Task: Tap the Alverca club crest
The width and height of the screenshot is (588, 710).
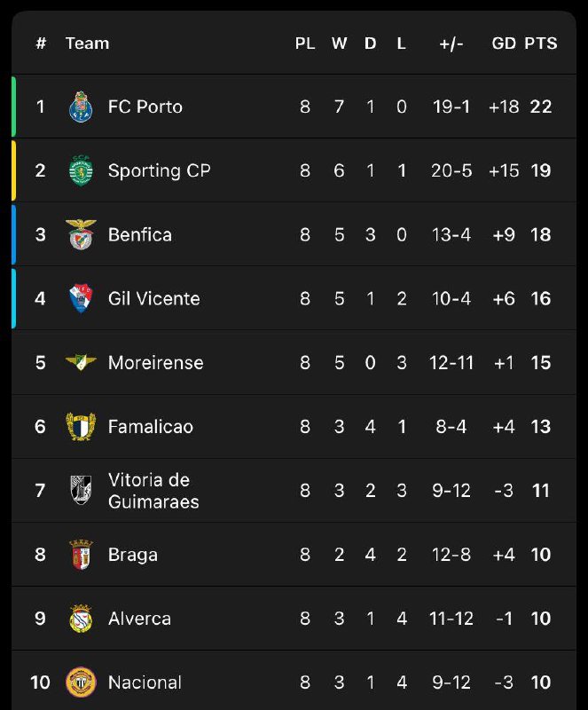Action: coord(81,619)
